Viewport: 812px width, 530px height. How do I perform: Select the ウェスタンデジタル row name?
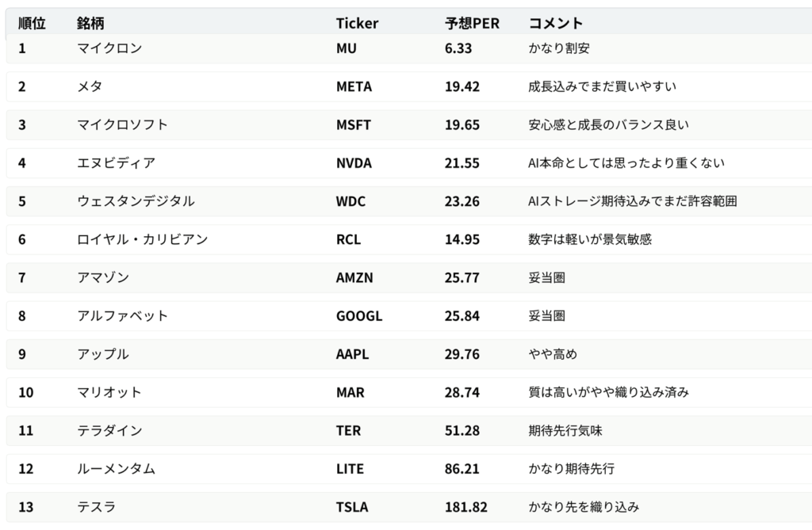(136, 201)
